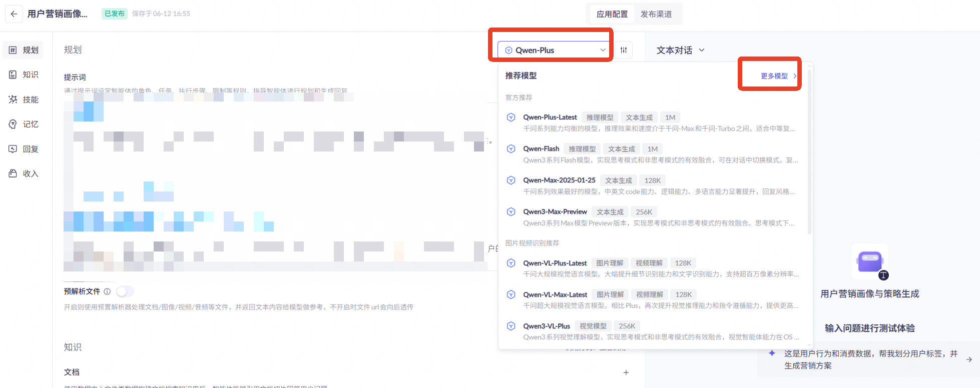Click the 文档 section label

coord(72,372)
